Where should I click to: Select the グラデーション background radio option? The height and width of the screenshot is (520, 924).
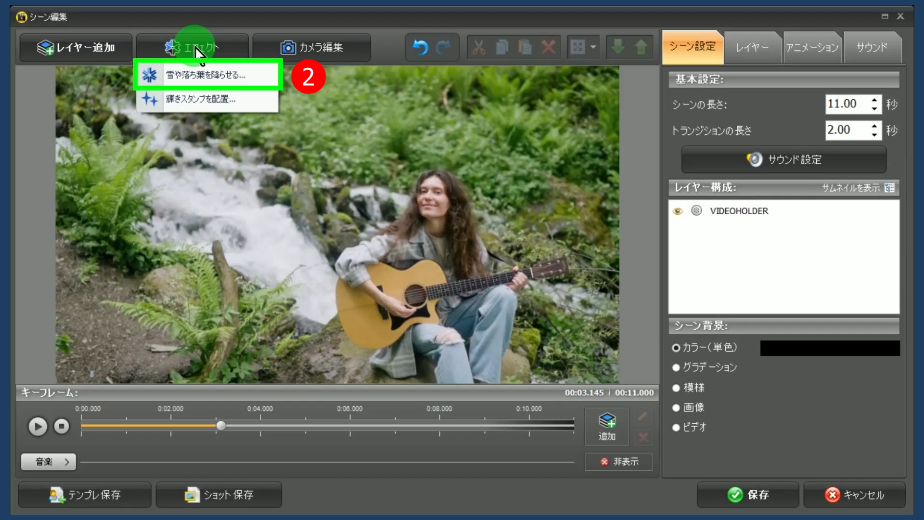[676, 368]
